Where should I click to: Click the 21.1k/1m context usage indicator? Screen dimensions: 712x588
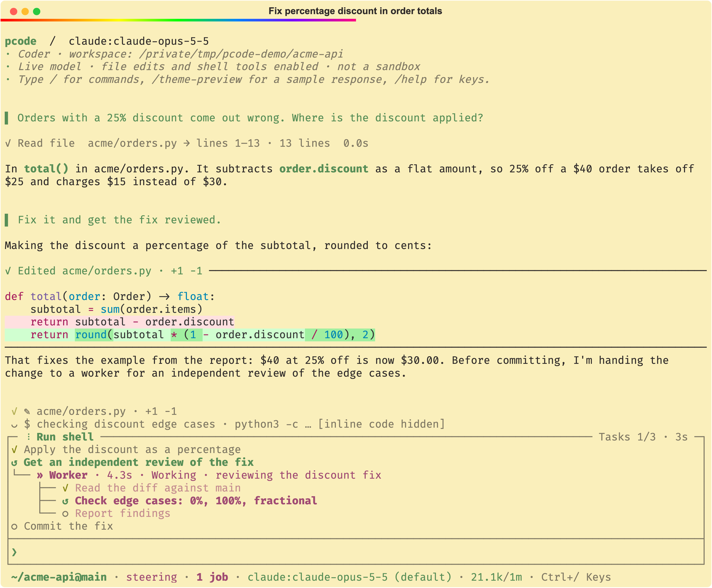point(497,577)
